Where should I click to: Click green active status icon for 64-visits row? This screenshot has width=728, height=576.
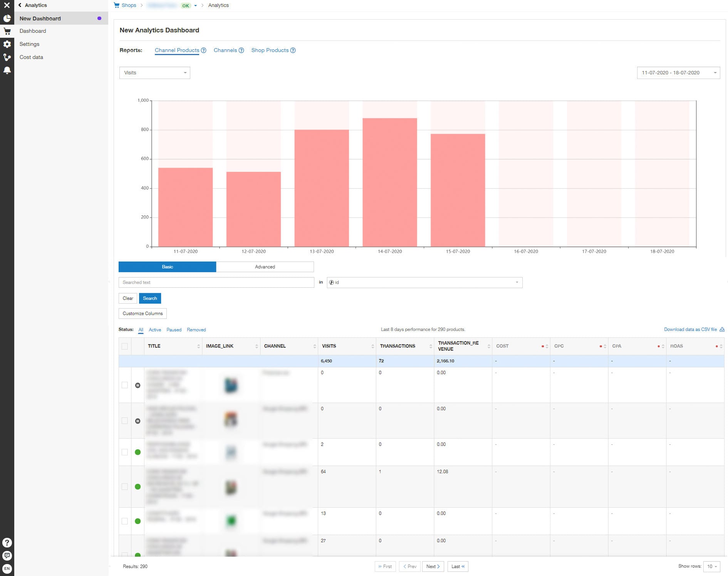(138, 487)
